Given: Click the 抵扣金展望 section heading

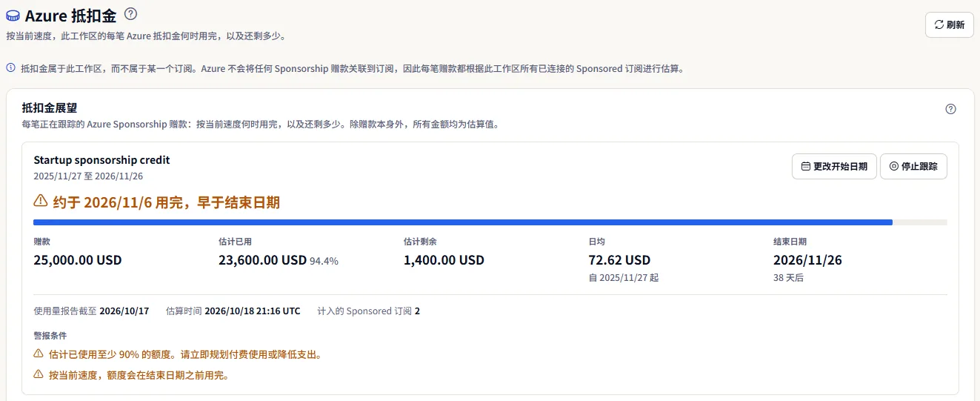Looking at the screenshot, I should 50,108.
